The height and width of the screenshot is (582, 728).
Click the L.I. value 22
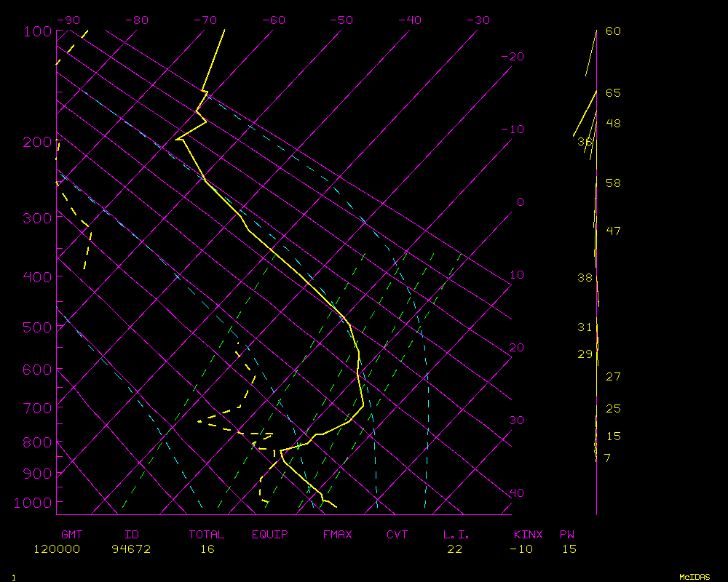pos(454,549)
